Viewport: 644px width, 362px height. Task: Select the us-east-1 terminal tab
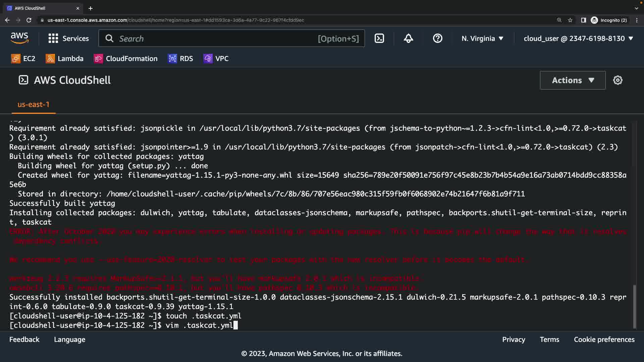33,105
